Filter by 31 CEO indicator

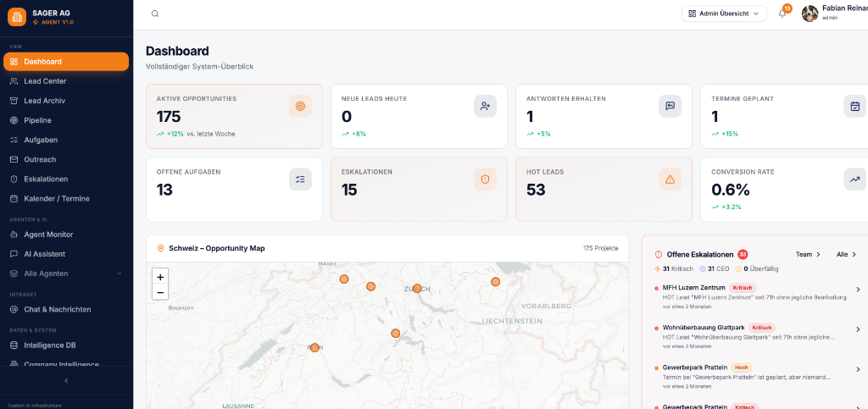[x=715, y=268]
